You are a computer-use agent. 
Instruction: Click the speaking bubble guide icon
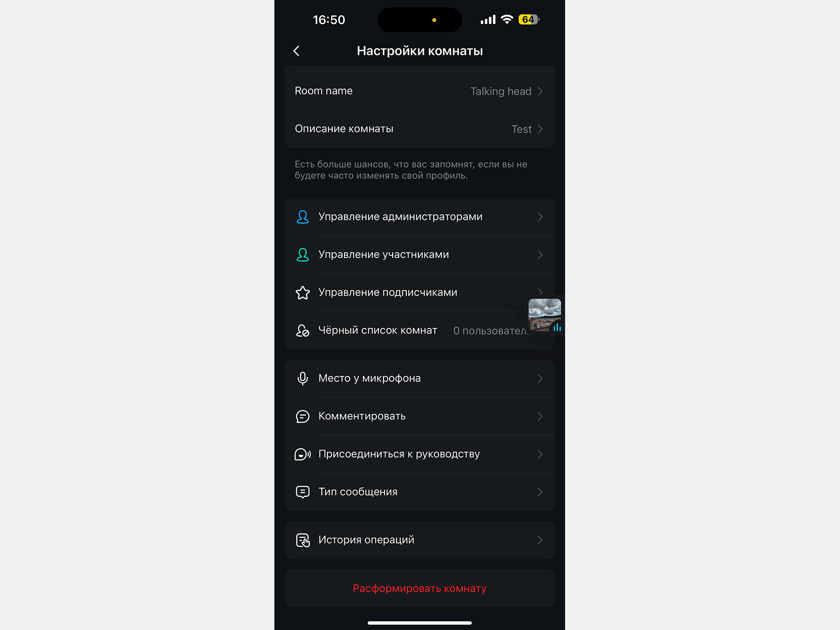303,454
